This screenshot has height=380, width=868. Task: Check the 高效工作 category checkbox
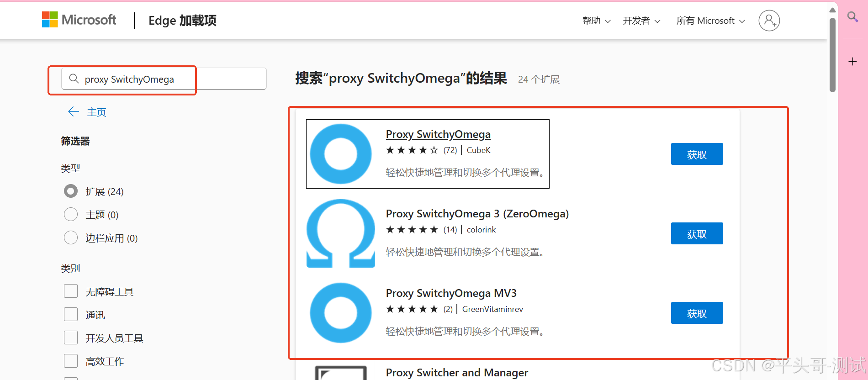[x=71, y=361]
